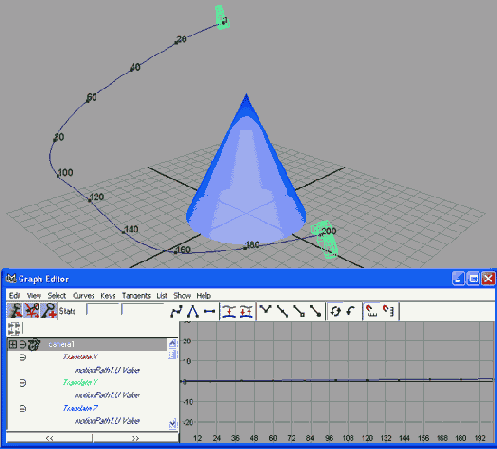The width and height of the screenshot is (497, 449).
Task: Click motion path marker 100
Action: pos(65,173)
